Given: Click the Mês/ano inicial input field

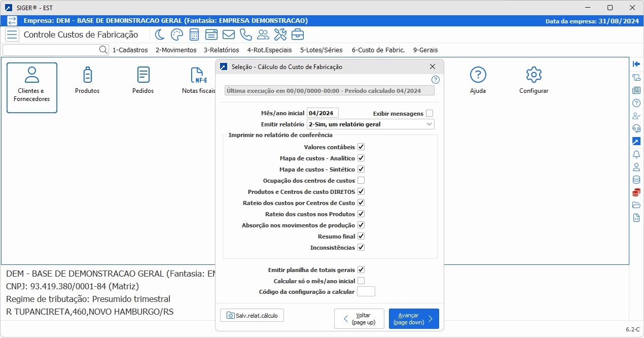Looking at the screenshot, I should tap(323, 113).
